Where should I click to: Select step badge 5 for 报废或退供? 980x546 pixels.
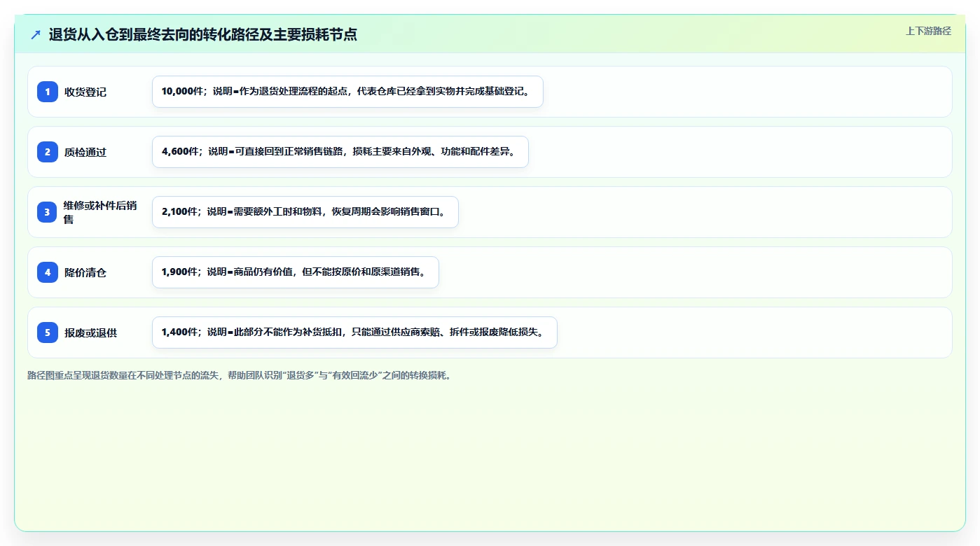[x=48, y=332]
